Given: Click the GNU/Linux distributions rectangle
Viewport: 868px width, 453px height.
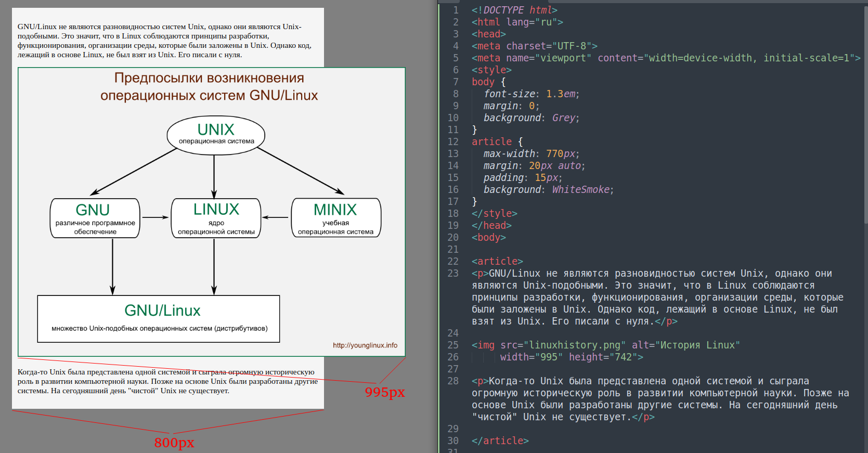Looking at the screenshot, I should pyautogui.click(x=159, y=318).
